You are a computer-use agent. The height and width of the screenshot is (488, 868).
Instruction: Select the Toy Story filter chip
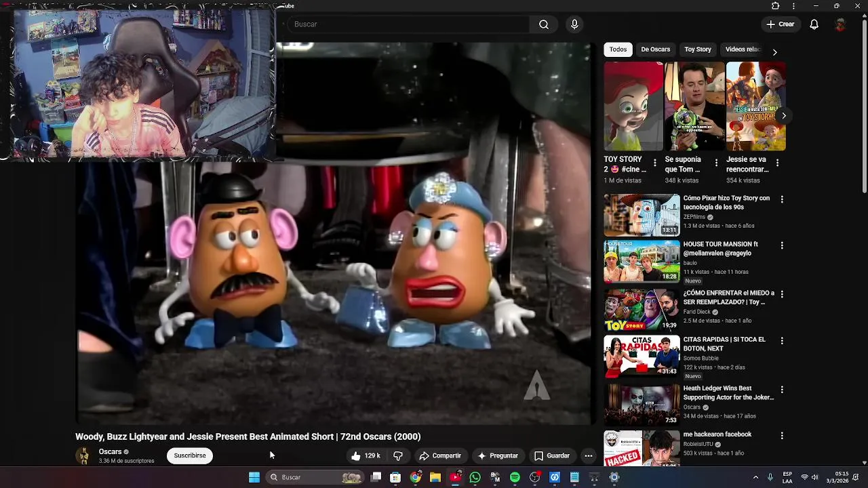pos(698,49)
